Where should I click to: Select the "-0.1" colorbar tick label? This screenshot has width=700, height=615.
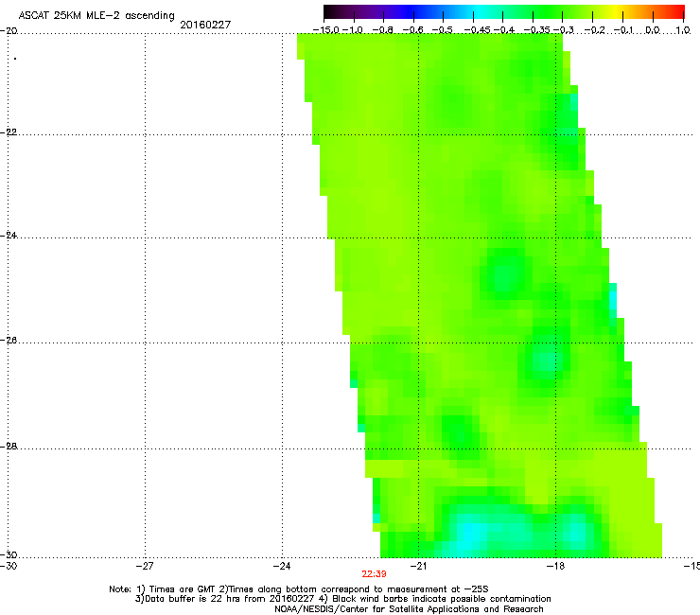tap(624, 30)
